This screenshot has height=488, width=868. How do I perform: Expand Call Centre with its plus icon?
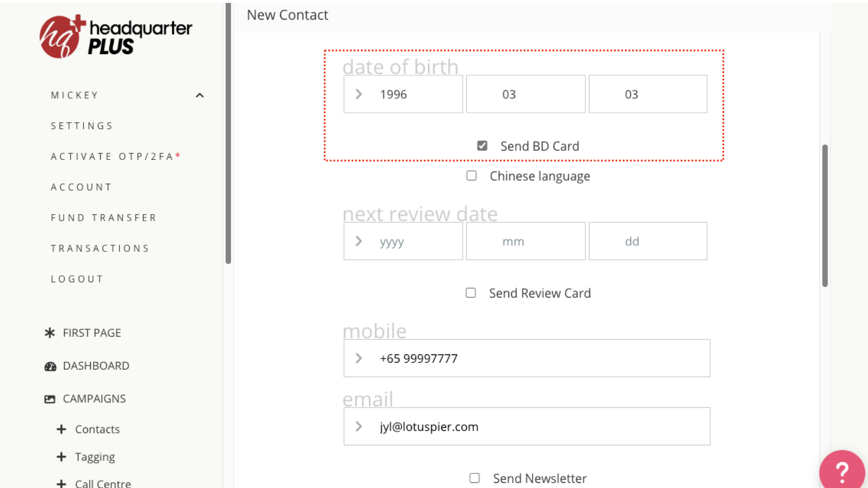point(61,483)
